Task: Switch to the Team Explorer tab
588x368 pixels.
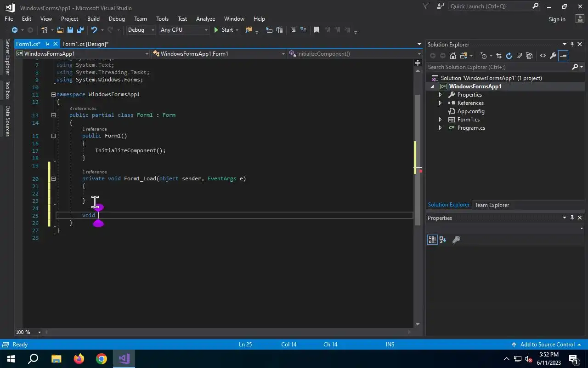Action: pyautogui.click(x=492, y=205)
